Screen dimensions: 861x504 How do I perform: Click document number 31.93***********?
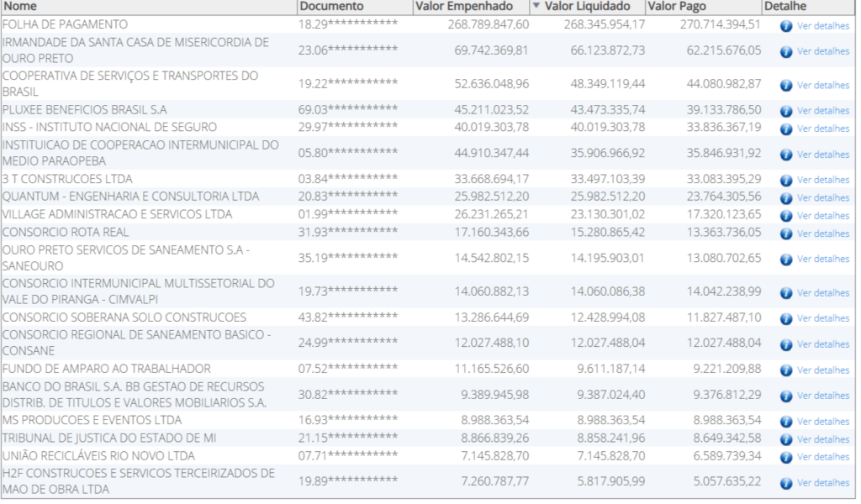pyautogui.click(x=348, y=233)
